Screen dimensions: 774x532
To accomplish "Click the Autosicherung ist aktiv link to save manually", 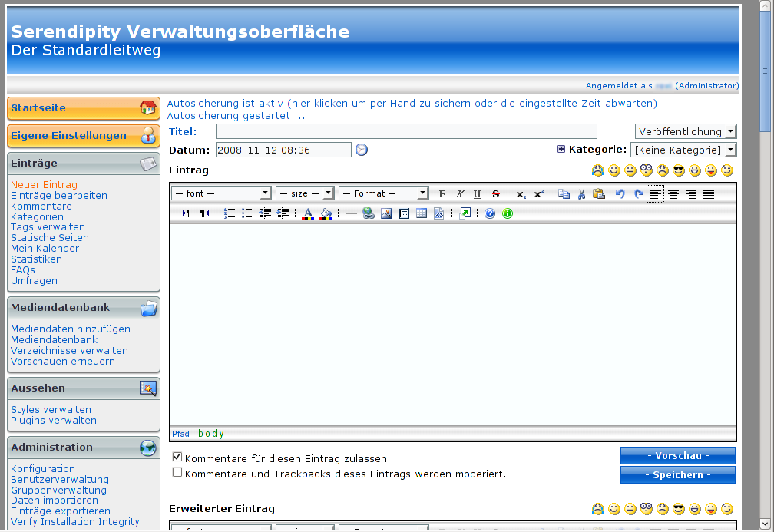I will coord(412,103).
